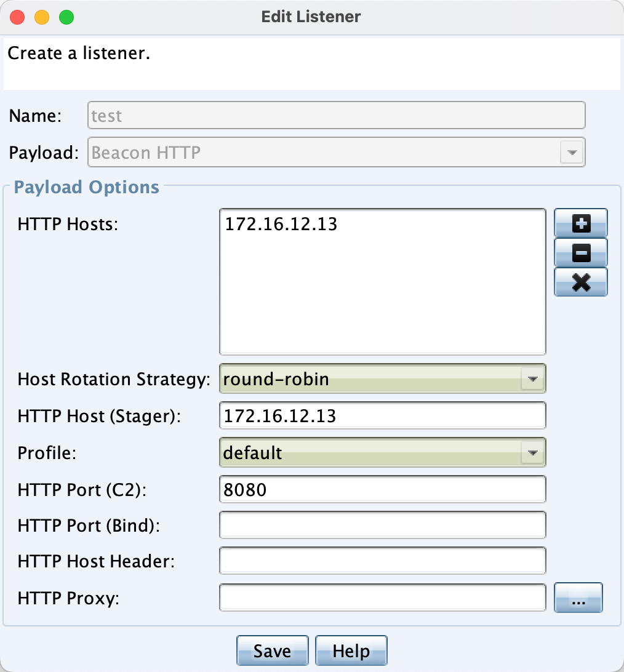
Task: Click the HTTP Host (Stager) field
Action: 382,415
